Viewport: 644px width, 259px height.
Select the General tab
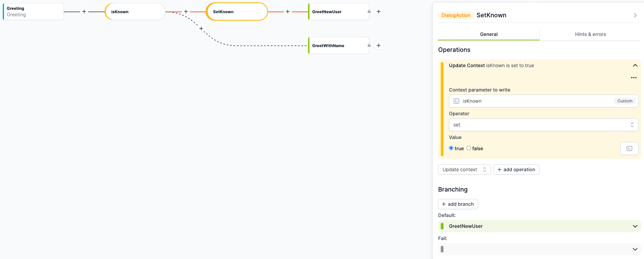(x=489, y=34)
